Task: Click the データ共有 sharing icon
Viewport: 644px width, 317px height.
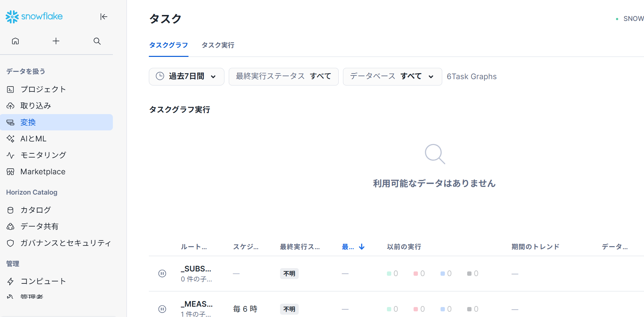Action: (10, 227)
